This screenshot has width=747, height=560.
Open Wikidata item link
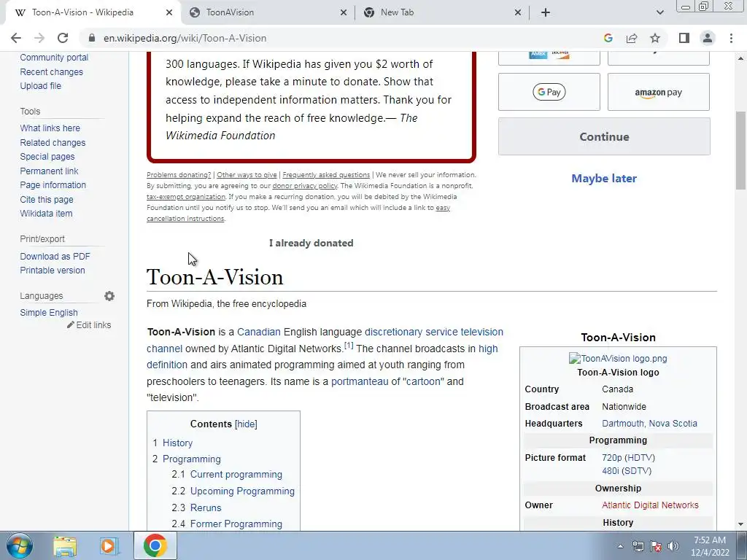46,214
